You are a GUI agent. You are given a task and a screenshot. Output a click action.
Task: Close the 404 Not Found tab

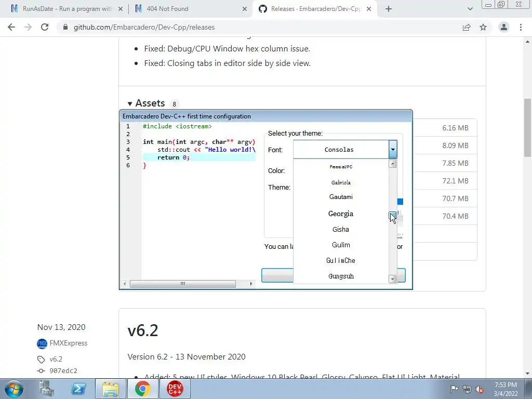(245, 9)
